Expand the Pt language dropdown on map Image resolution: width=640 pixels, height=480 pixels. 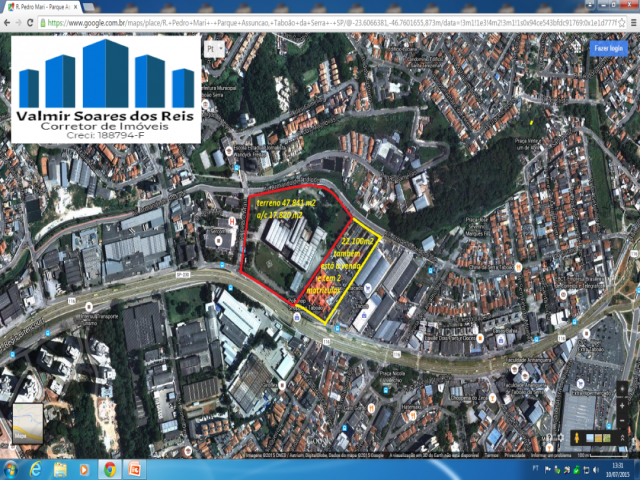point(214,49)
